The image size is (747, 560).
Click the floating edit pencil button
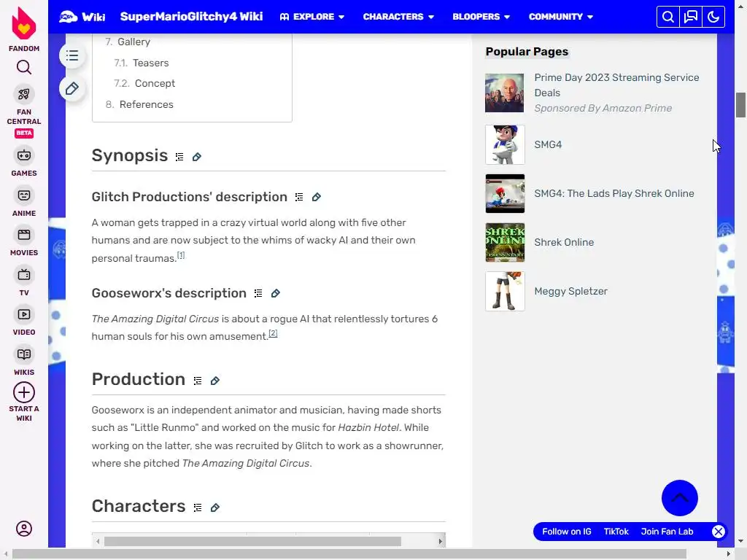(x=72, y=88)
